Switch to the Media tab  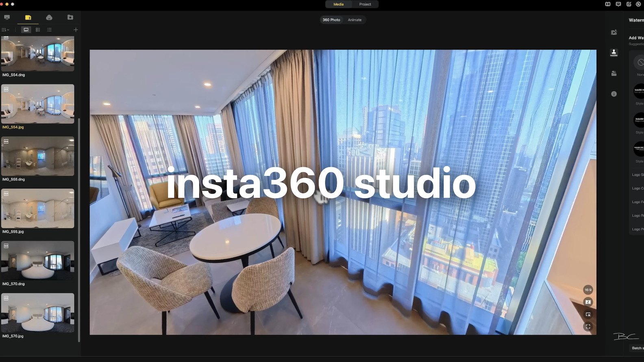click(x=339, y=4)
